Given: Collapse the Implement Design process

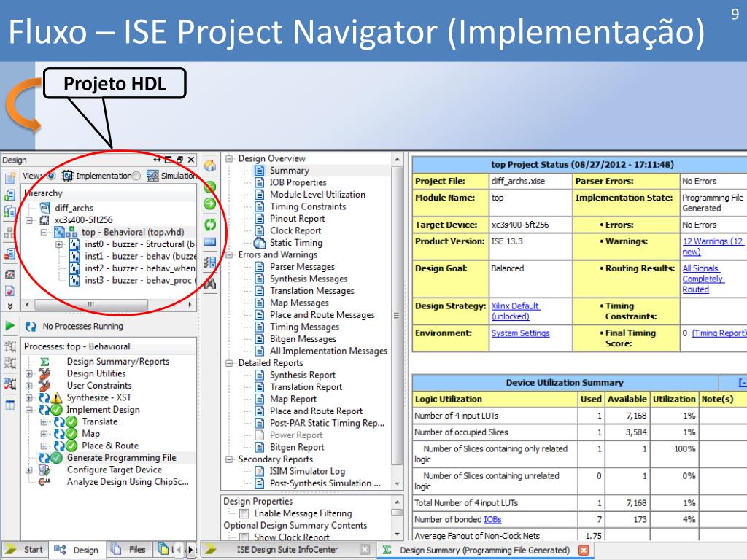Looking at the screenshot, I should [29, 410].
